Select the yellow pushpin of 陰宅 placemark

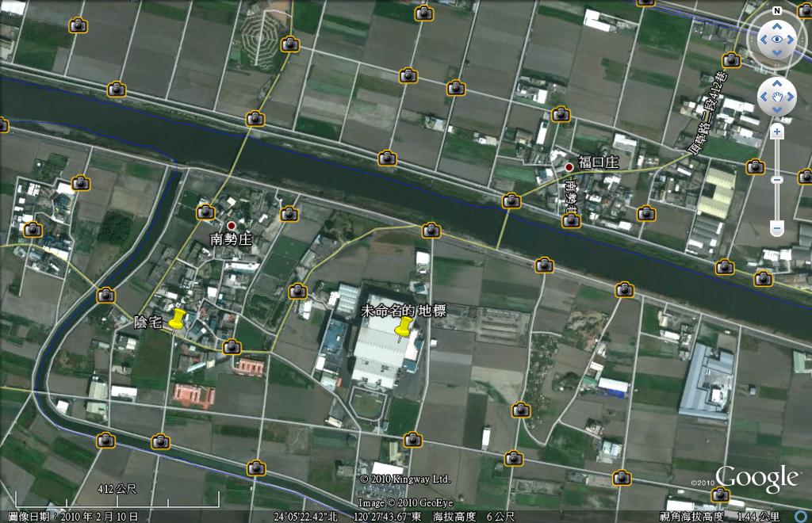(177, 318)
